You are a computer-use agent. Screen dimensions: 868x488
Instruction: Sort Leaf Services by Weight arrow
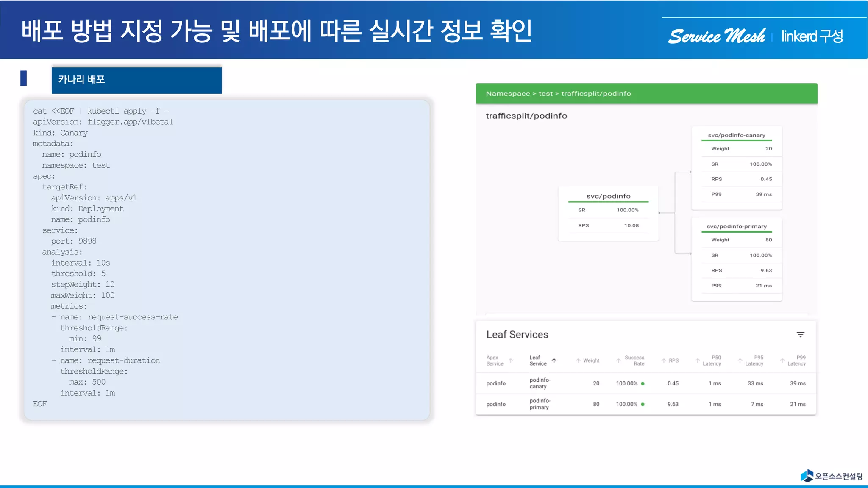(578, 360)
